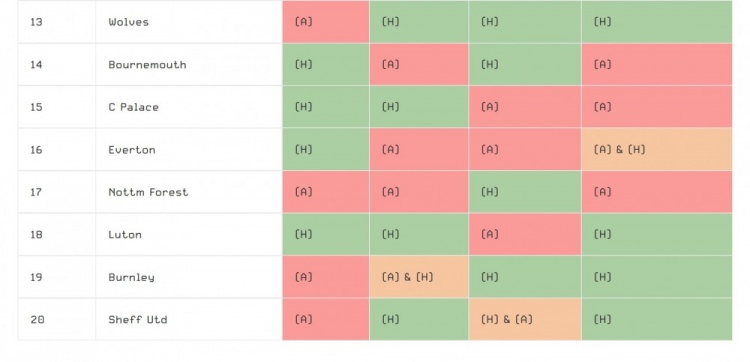Select Sheff Utd team name
Screen dimensions: 750x362
point(138,320)
